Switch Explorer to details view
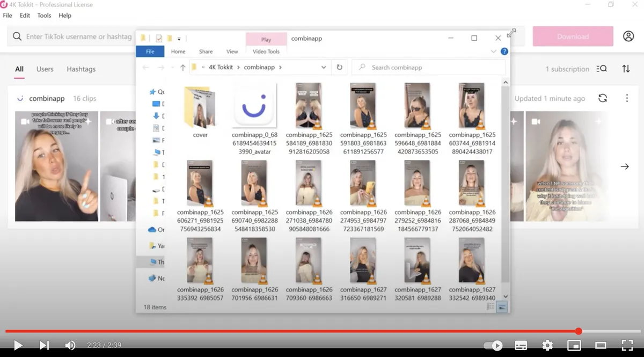 pyautogui.click(x=490, y=307)
